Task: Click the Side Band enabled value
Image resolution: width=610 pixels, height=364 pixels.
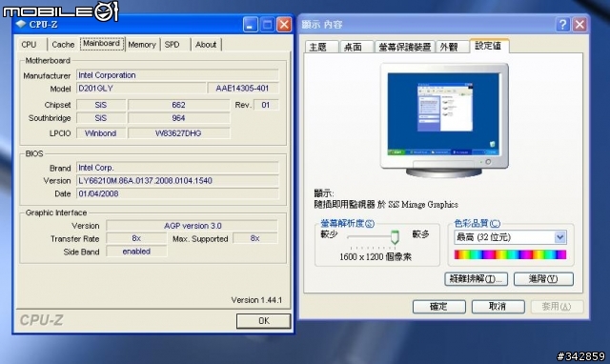Action: click(136, 252)
